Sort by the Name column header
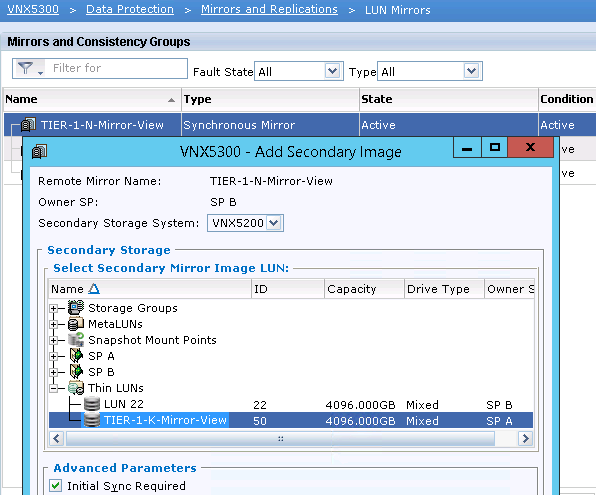Viewport: 596px width, 495px height. pos(91,99)
